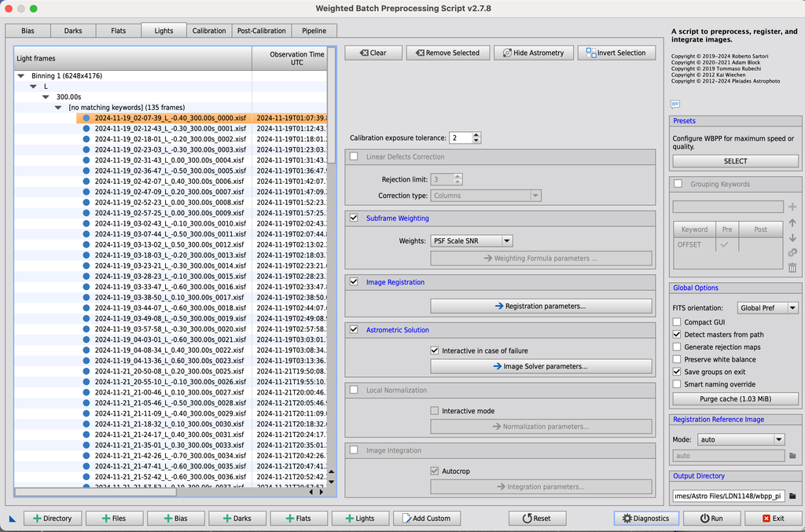Click the blue dot of frame 0001.xisf
The width and height of the screenshot is (805, 532).
(x=86, y=129)
